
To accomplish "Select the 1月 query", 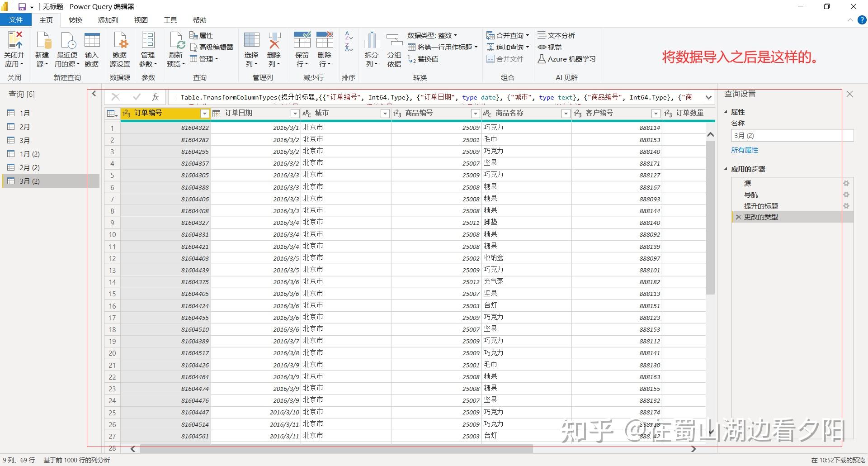I will (51, 113).
